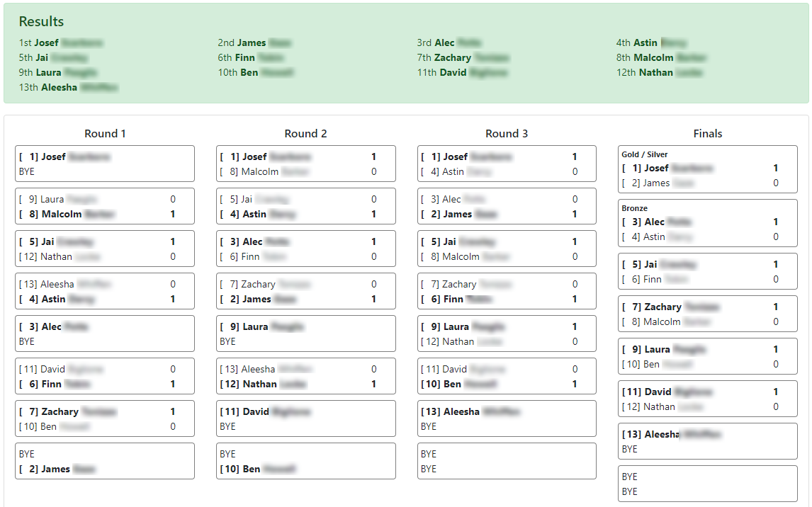Open Round 3 David vs Ben match
The width and height of the screenshot is (812, 507).
coord(507,376)
